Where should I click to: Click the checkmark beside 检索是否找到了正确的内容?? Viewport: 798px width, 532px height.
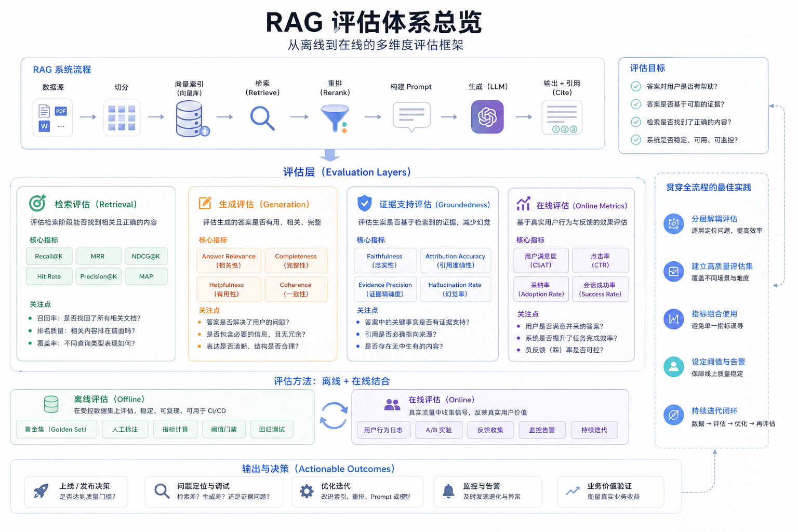[x=636, y=122]
